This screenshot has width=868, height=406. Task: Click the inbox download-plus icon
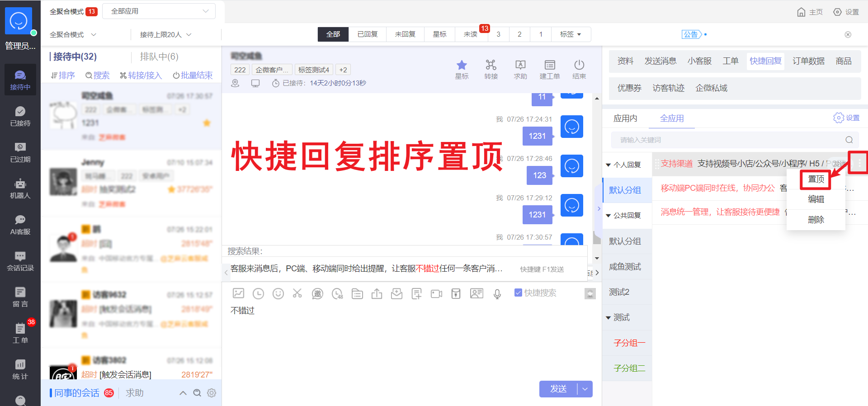(x=396, y=294)
